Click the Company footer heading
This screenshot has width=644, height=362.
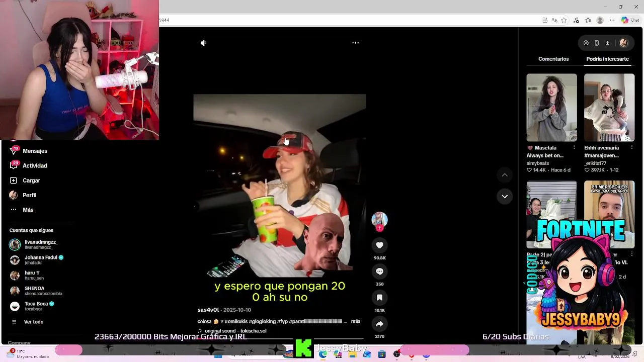(20, 342)
